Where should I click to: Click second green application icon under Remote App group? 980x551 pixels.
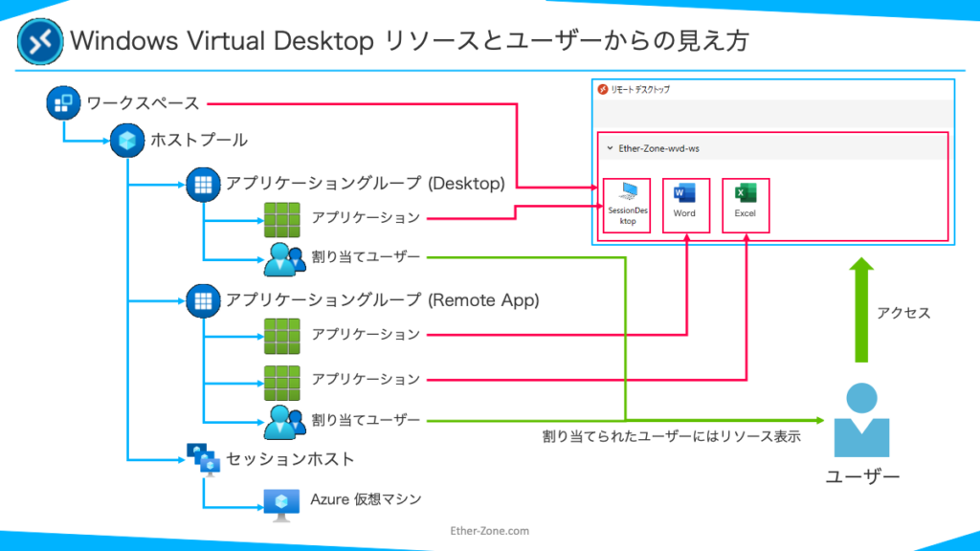point(282,383)
